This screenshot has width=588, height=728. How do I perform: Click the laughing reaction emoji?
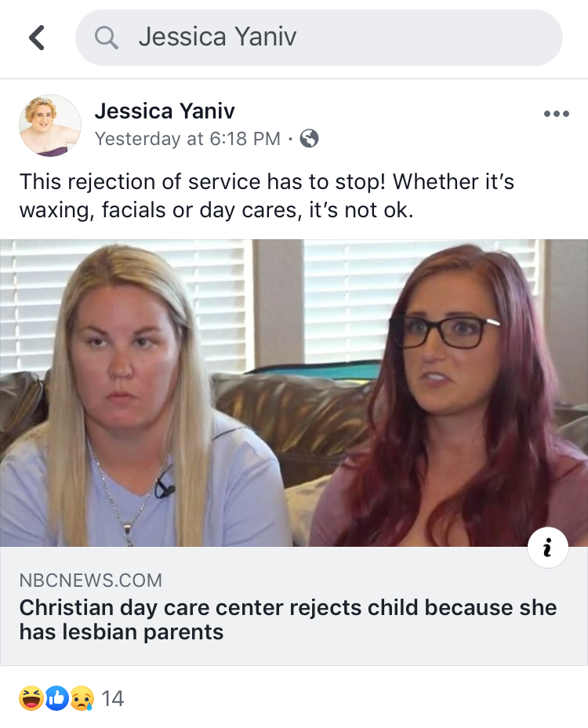pos(31,698)
